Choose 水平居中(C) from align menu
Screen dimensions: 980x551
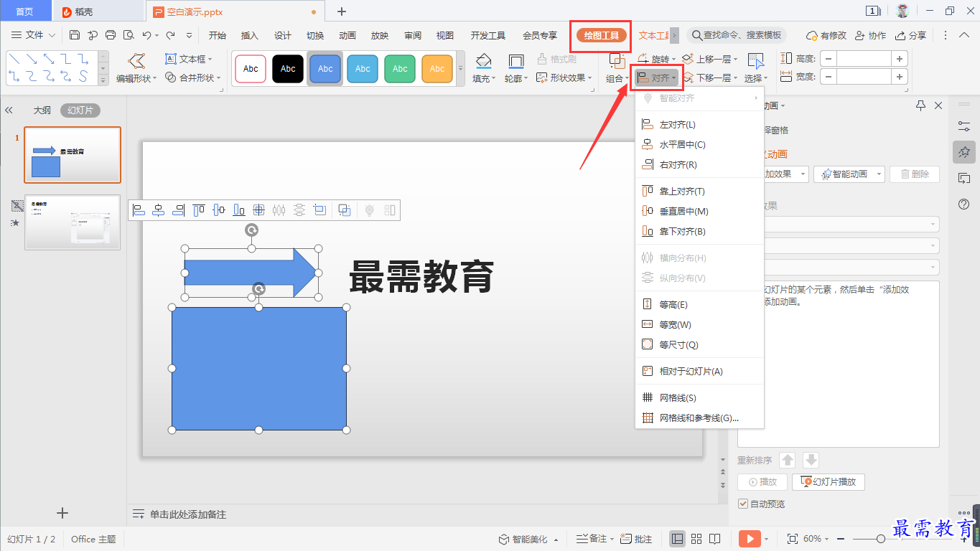(x=700, y=144)
